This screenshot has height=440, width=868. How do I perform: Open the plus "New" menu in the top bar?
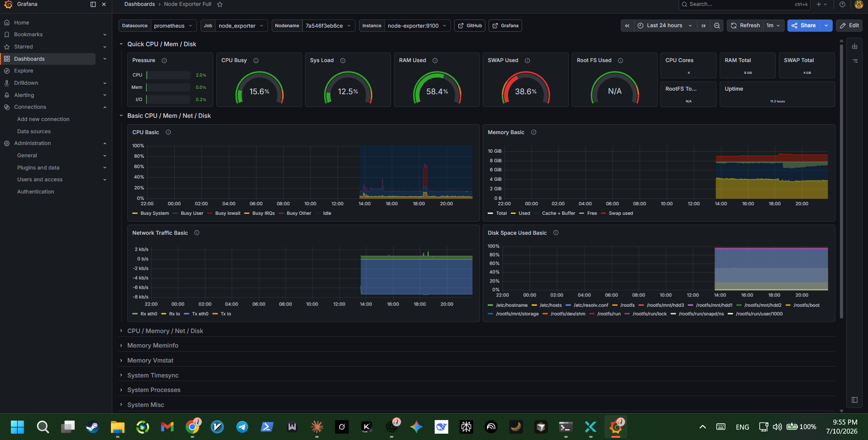pyautogui.click(x=821, y=5)
